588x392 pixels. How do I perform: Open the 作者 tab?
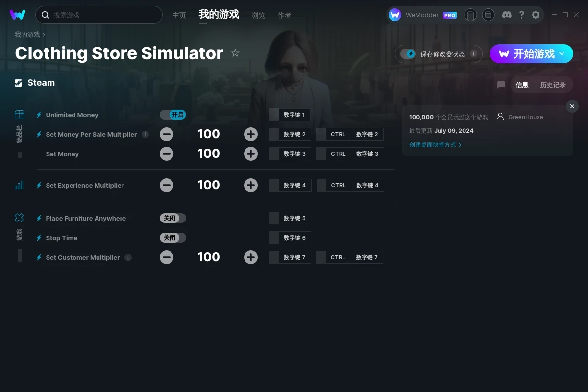click(x=284, y=15)
